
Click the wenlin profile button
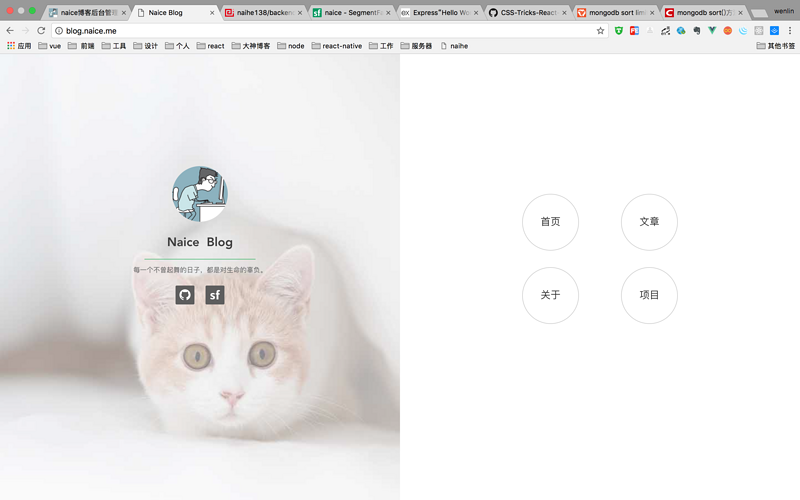click(x=784, y=11)
